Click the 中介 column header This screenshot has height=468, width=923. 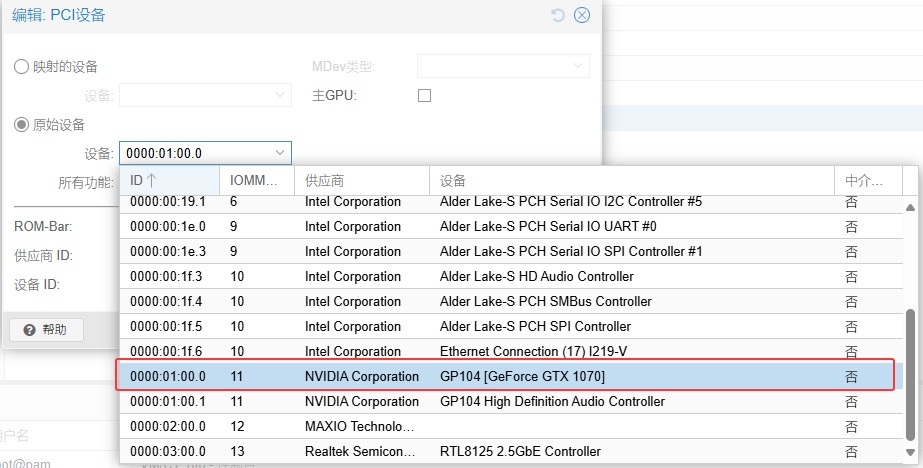point(866,181)
